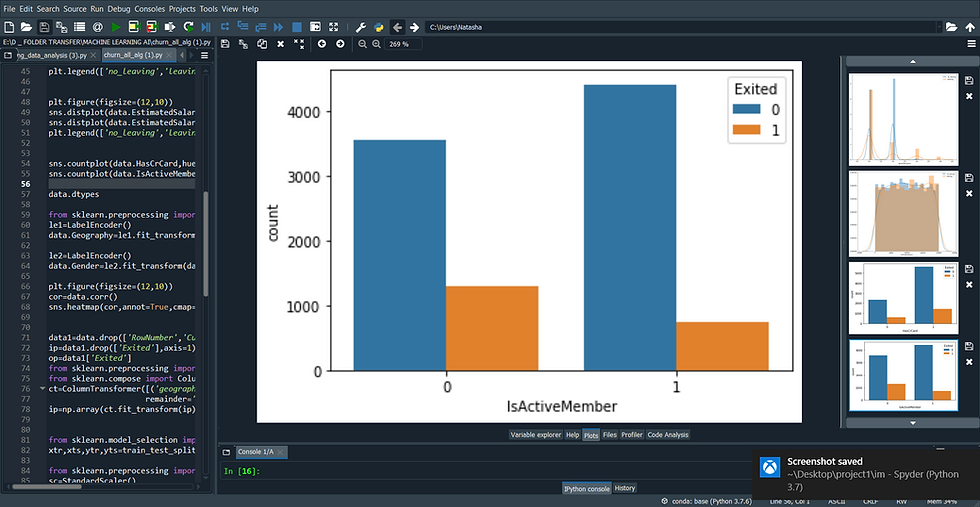
Task: Select the topmost distplot thumbnail
Action: click(903, 119)
